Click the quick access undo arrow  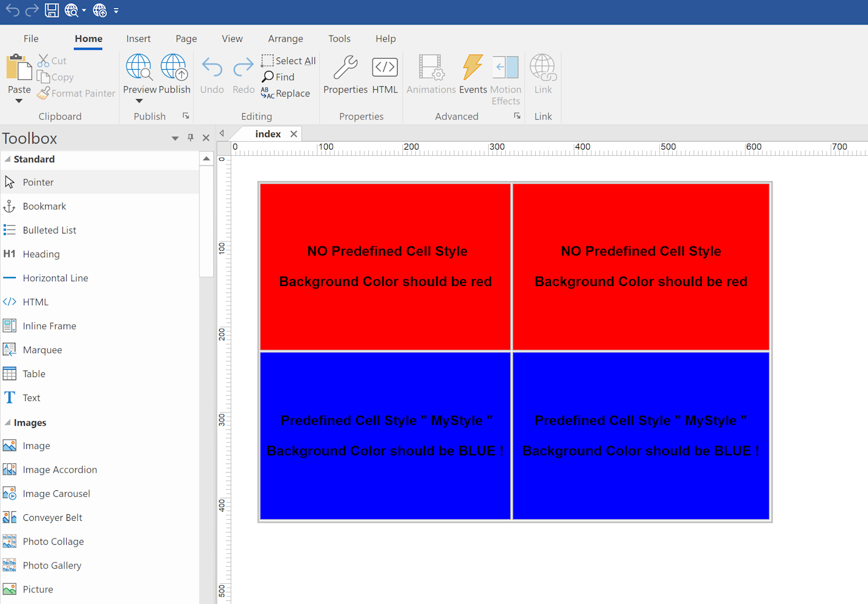(x=12, y=10)
